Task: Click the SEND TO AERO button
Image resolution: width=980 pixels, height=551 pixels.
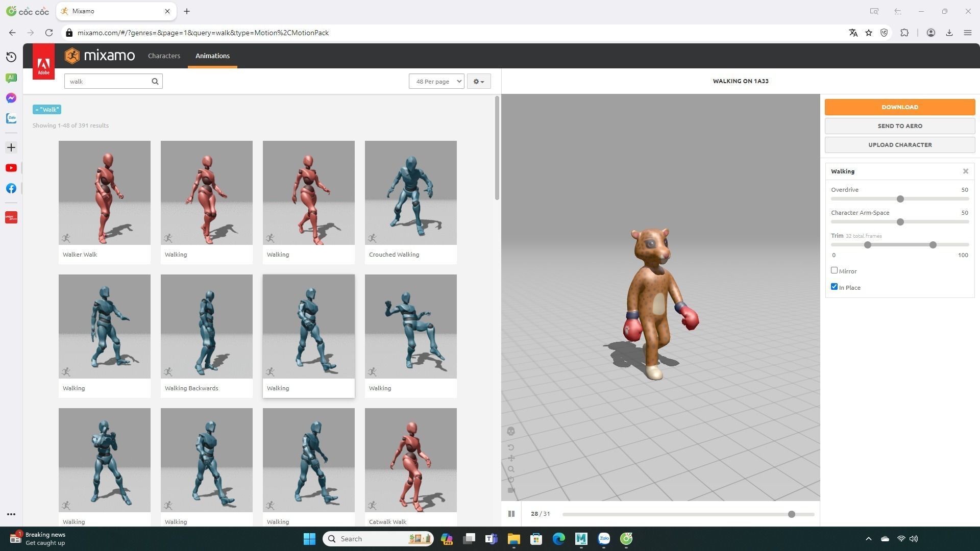Action: [900, 126]
